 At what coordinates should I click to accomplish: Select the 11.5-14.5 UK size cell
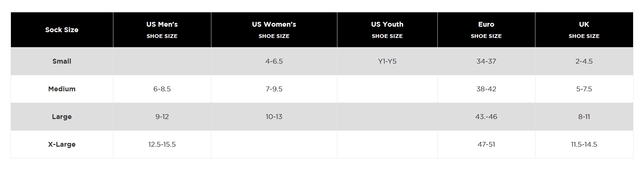(x=584, y=144)
